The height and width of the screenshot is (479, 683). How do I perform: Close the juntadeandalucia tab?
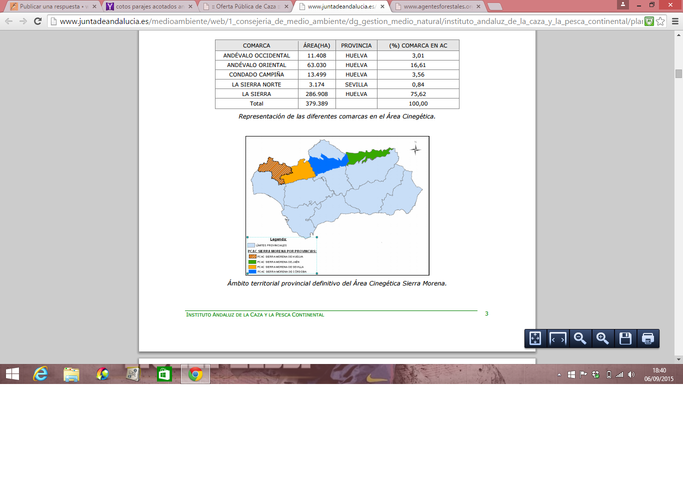(x=382, y=7)
